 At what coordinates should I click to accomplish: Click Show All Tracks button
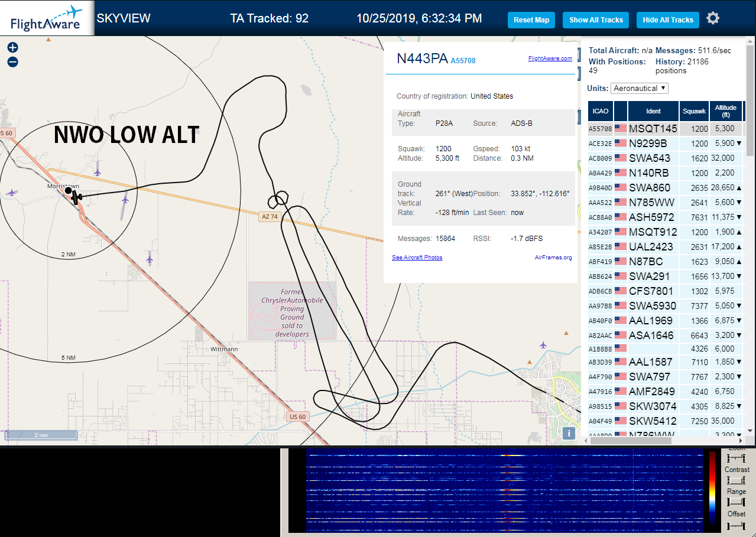click(x=596, y=20)
